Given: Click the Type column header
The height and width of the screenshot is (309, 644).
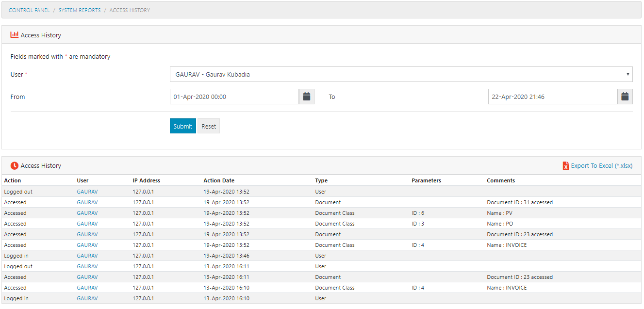Looking at the screenshot, I should tap(321, 180).
